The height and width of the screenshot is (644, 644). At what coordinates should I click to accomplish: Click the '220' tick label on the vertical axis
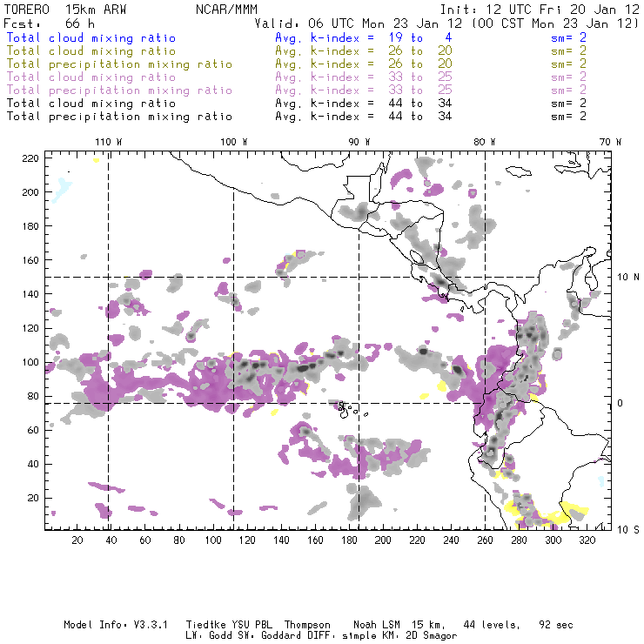[30, 158]
